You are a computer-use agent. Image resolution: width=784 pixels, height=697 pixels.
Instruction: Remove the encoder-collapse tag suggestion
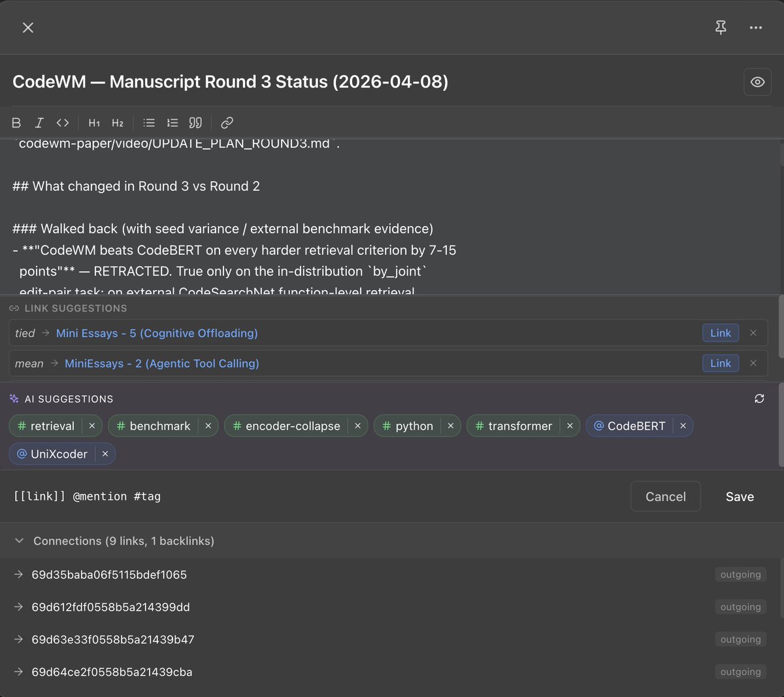(x=357, y=426)
